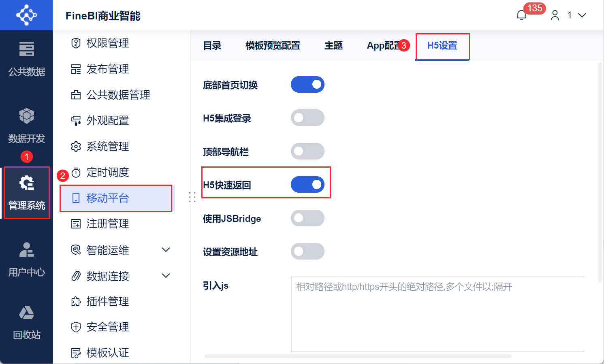Open 数据开发 sidebar icon

[x=26, y=126]
